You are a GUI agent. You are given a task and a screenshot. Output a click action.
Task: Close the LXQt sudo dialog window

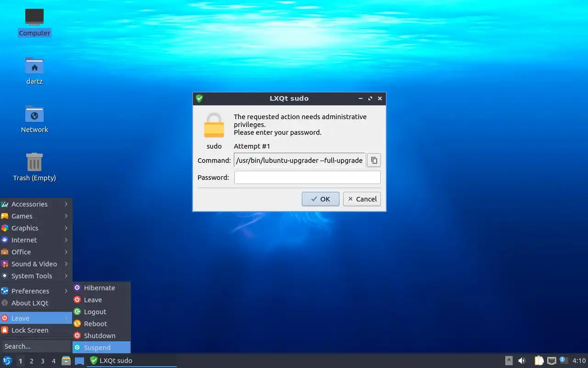click(380, 98)
